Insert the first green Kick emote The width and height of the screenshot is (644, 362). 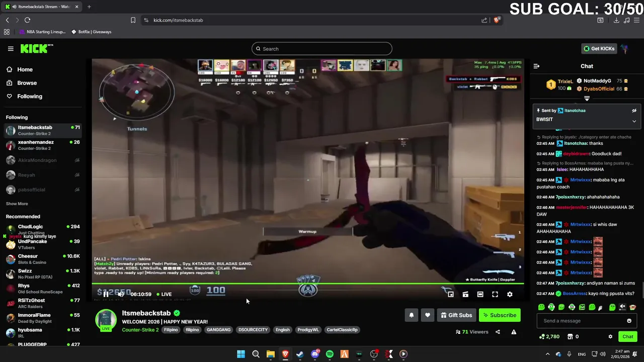click(x=541, y=307)
